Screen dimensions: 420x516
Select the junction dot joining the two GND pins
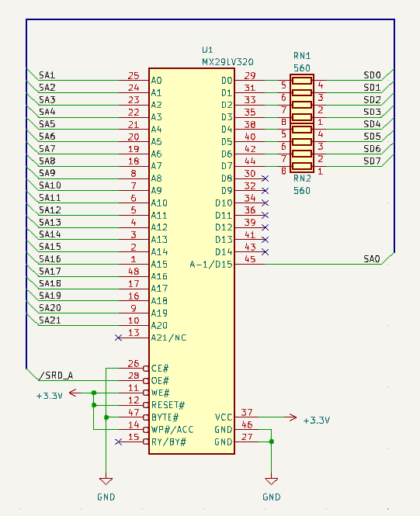point(271,442)
